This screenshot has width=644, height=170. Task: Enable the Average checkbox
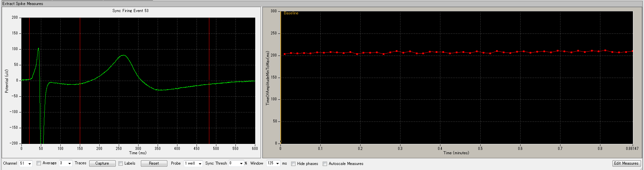(39, 163)
